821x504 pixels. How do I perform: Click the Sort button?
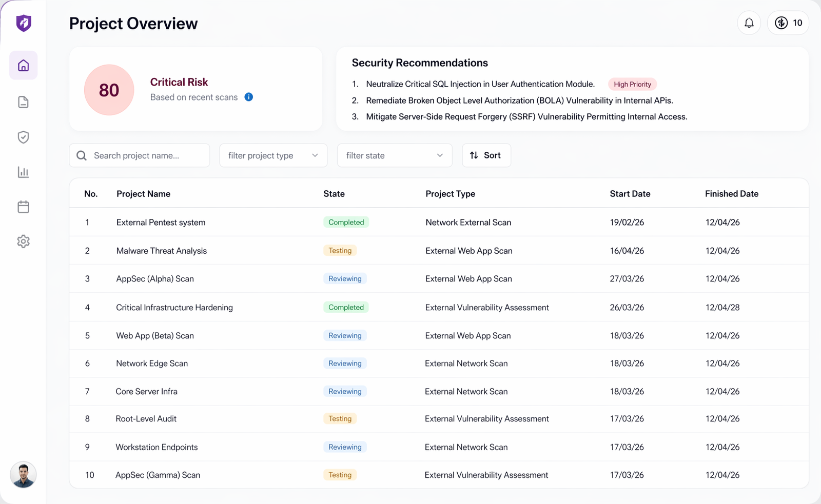tap(486, 155)
